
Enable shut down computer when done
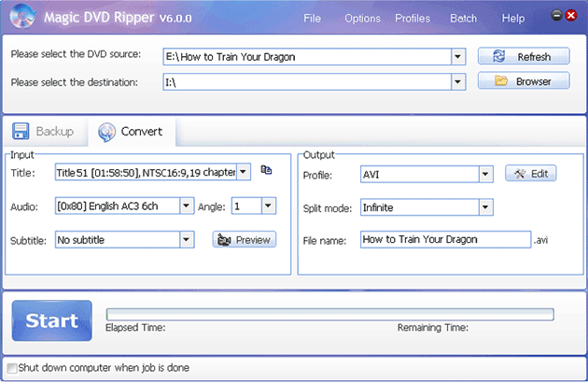(11, 368)
